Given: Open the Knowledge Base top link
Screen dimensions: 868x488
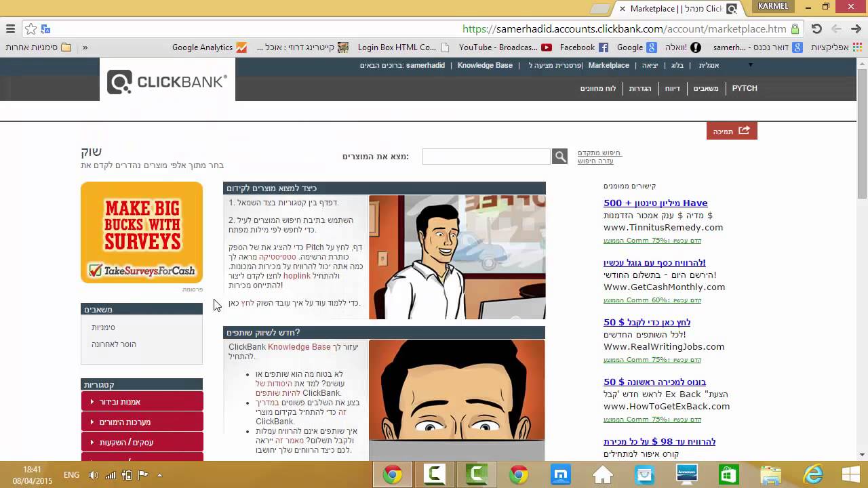Looking at the screenshot, I should coord(485,65).
